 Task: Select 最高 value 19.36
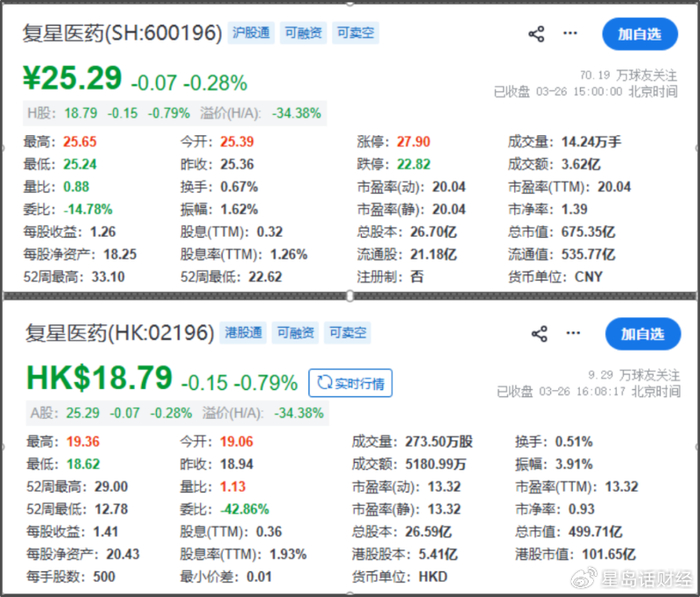coord(83,442)
